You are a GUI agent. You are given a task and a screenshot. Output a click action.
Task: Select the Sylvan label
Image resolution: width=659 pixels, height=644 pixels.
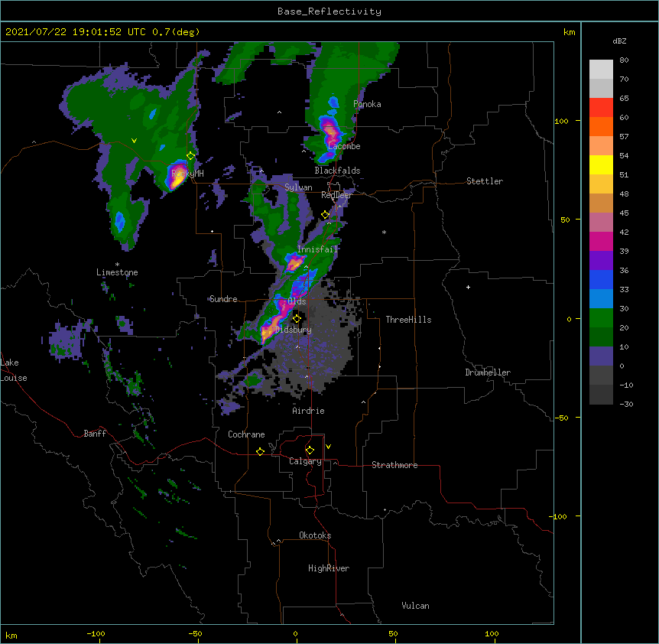point(298,187)
